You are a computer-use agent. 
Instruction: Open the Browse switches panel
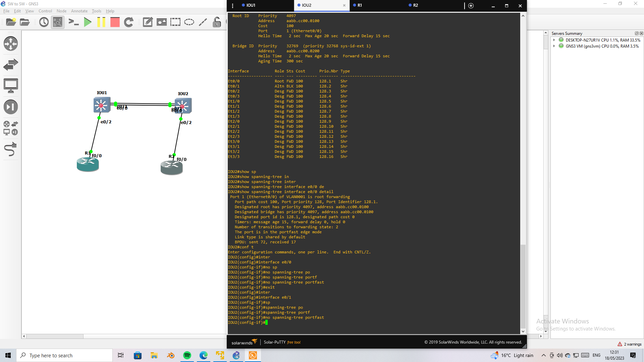11,65
